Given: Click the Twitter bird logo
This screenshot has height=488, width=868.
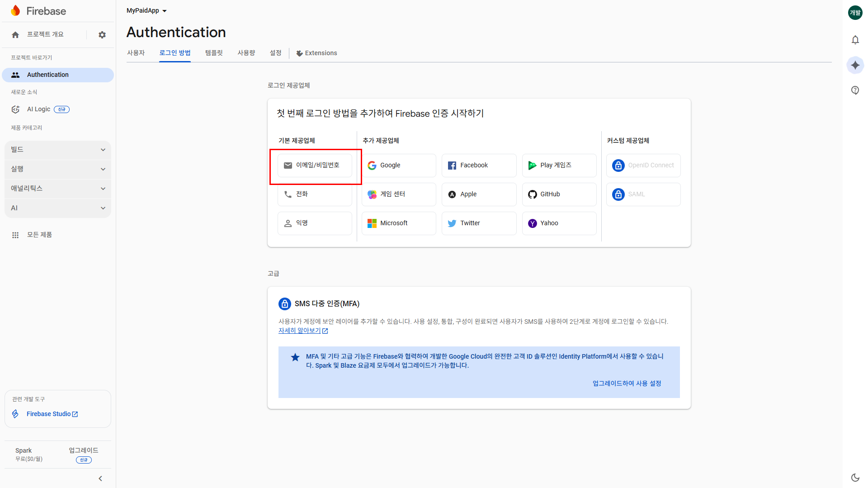Looking at the screenshot, I should [x=452, y=223].
